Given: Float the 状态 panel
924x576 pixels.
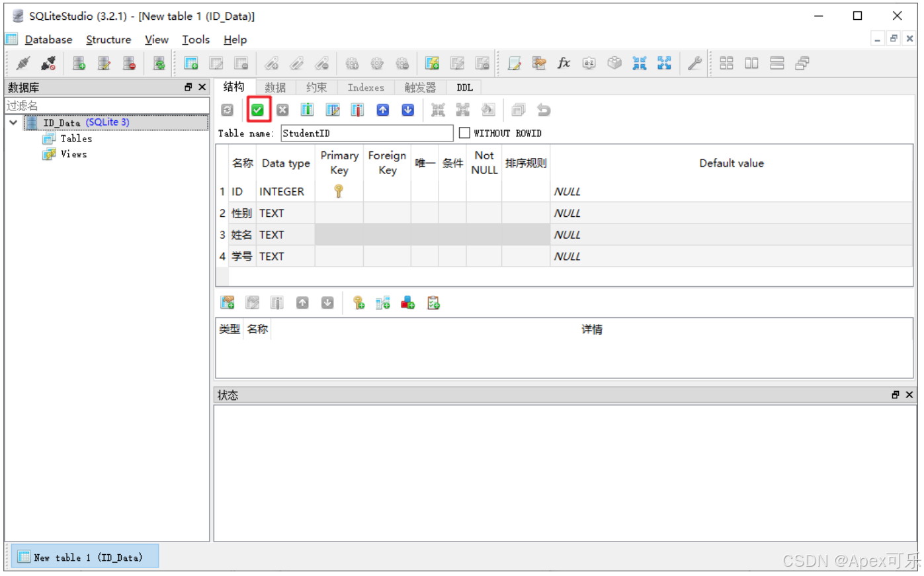Looking at the screenshot, I should click(x=896, y=395).
